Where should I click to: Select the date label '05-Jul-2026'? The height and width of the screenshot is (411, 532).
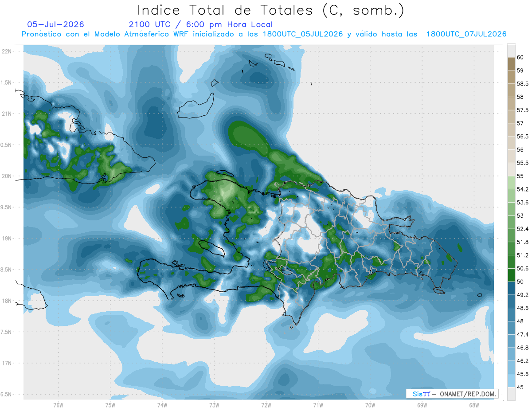click(x=55, y=24)
